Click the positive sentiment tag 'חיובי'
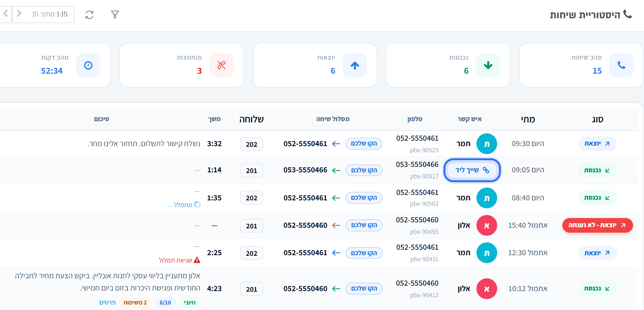 click(x=189, y=302)
